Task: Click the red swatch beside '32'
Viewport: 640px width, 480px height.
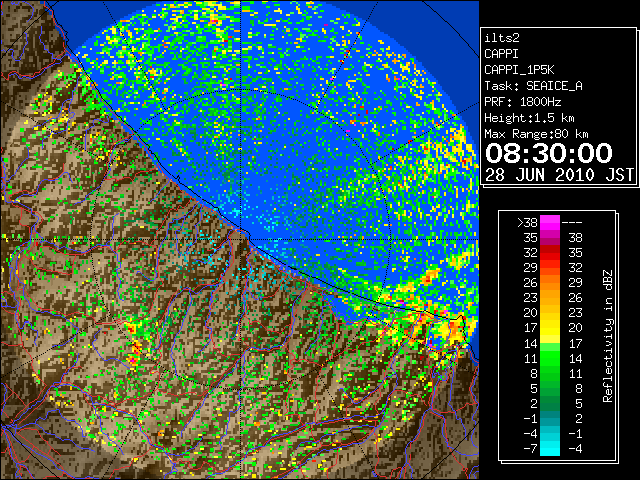Action: [550, 253]
